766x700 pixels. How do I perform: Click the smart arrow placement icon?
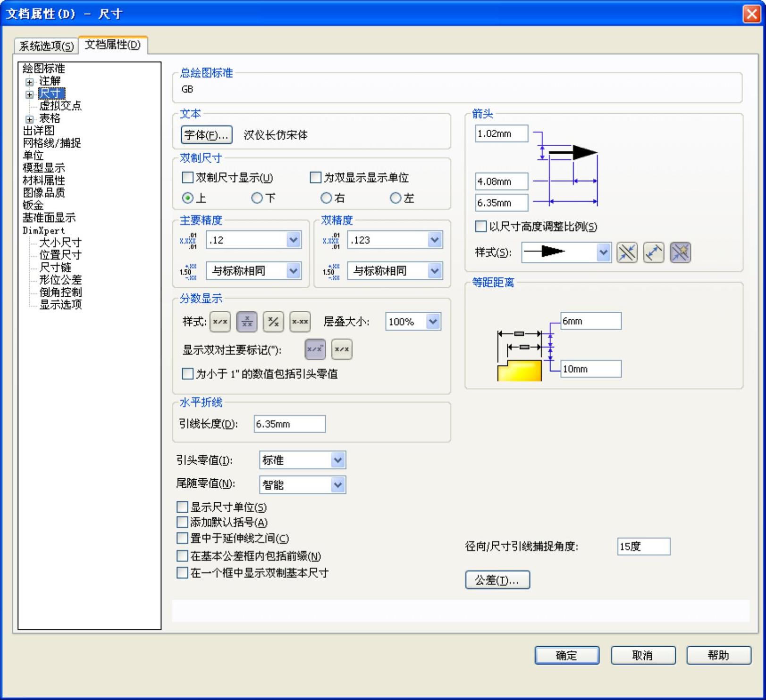coord(680,253)
